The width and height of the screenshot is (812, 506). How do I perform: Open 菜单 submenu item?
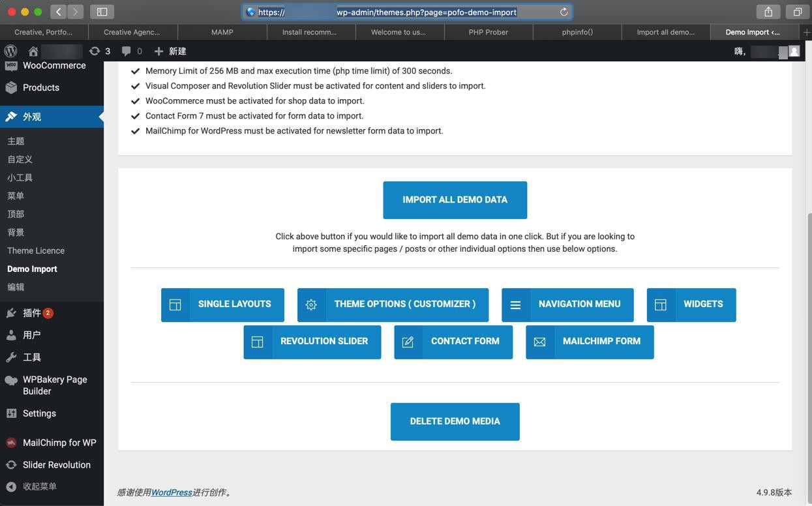point(16,196)
